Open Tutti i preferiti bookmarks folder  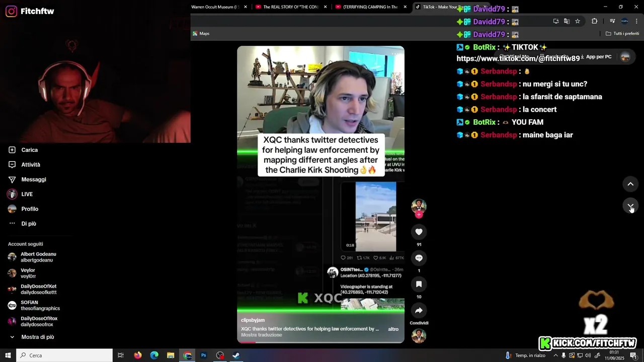(622, 34)
